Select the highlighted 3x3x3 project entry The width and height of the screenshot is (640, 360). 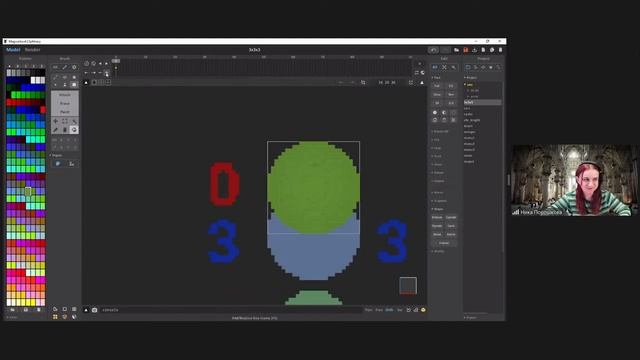point(482,102)
